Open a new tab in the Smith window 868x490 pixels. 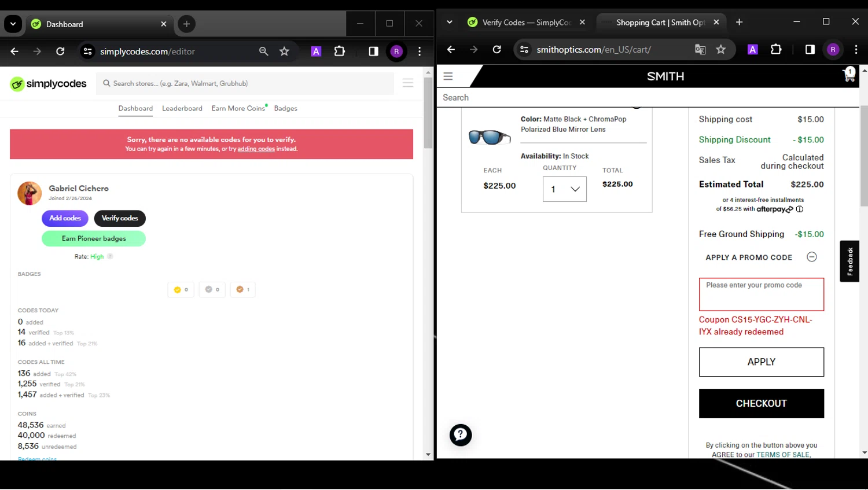point(739,22)
